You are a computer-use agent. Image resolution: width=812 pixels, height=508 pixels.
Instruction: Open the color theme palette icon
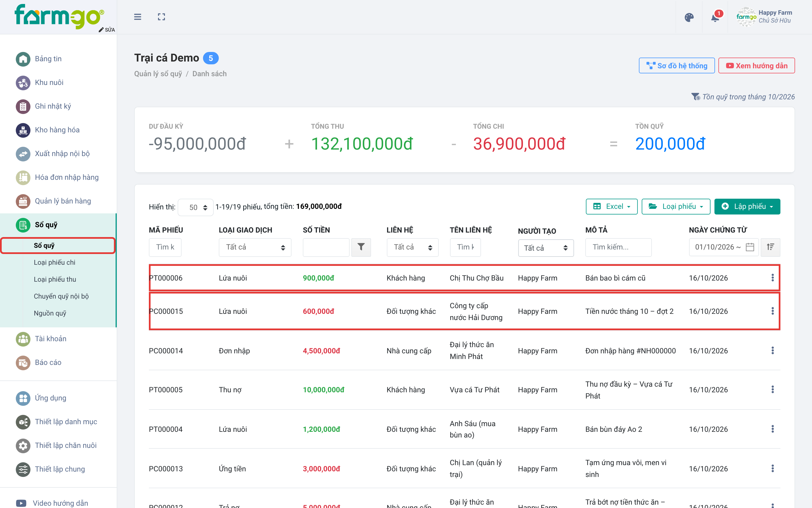[689, 17]
